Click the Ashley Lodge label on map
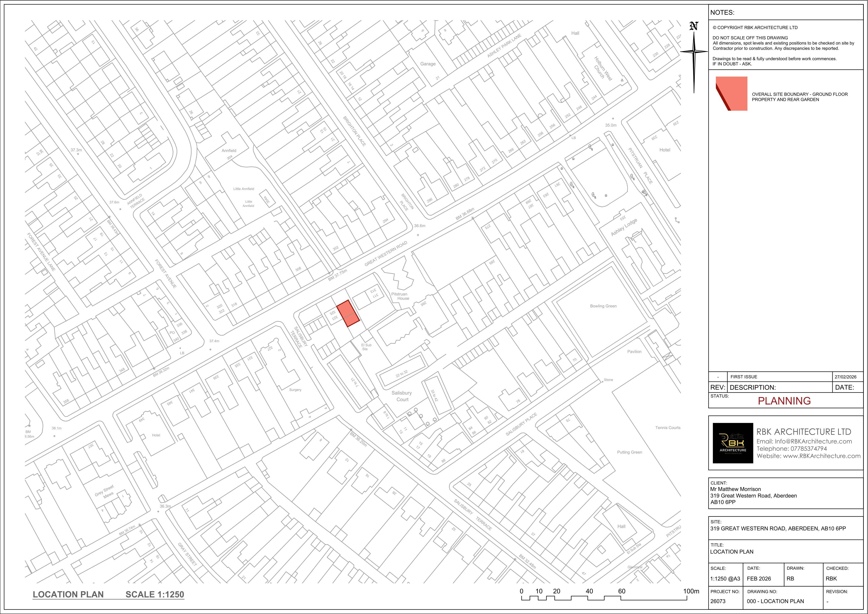 tap(624, 227)
